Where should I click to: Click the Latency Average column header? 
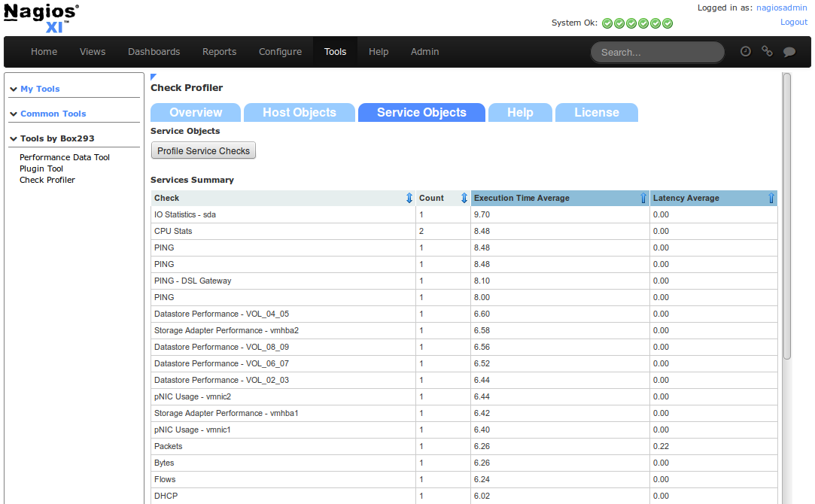(x=713, y=198)
